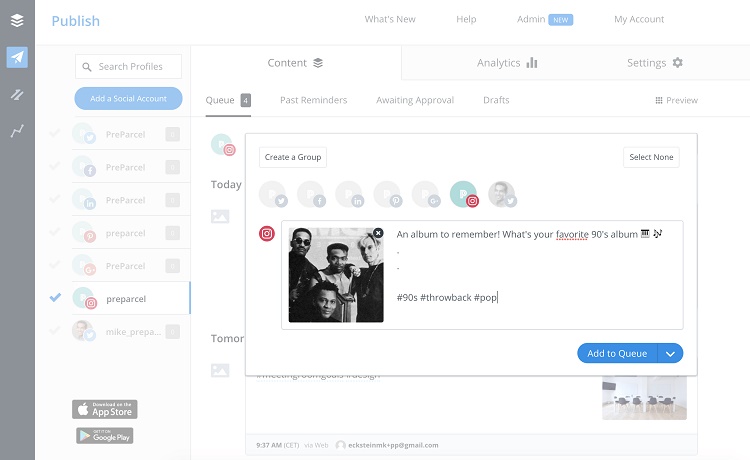Toggle mike's Twitter profile avatar in composer
Viewport: 750px width, 460px height.
point(502,194)
